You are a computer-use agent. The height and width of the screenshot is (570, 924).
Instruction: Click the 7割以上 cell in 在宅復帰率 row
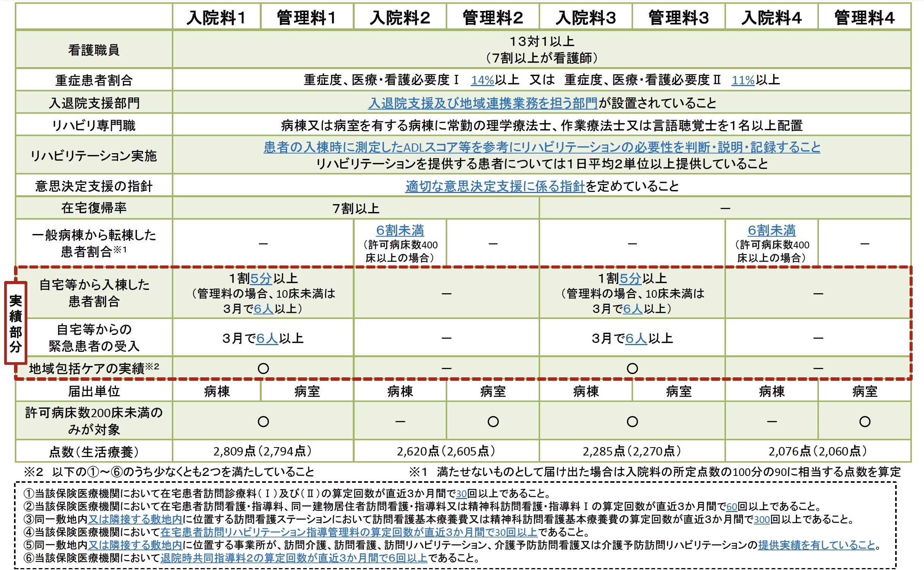(356, 208)
